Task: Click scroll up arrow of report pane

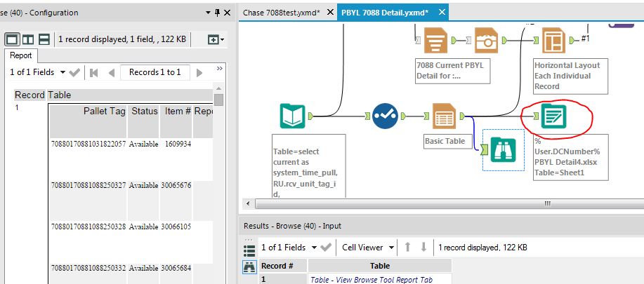Action: coord(218,88)
